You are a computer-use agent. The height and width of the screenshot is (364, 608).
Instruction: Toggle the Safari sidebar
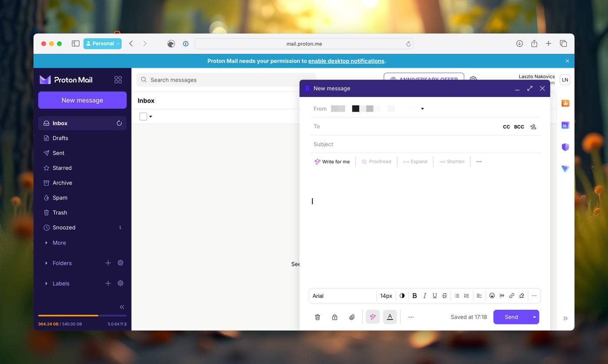tap(76, 43)
